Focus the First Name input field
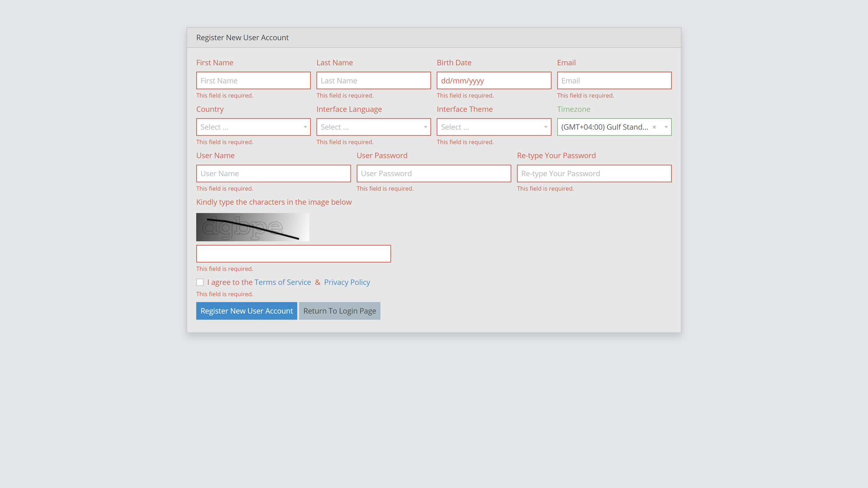This screenshot has width=868, height=488. pyautogui.click(x=253, y=80)
